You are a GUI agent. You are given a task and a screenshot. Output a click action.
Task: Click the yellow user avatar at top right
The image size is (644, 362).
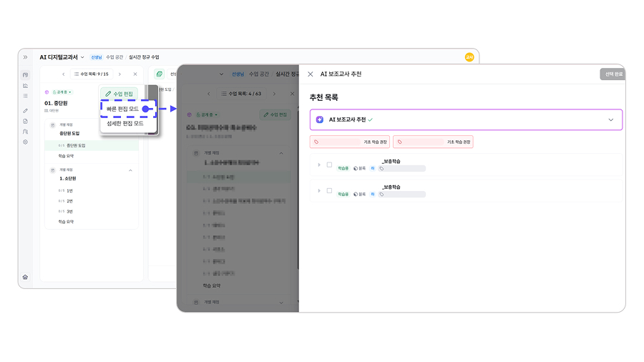(x=469, y=57)
